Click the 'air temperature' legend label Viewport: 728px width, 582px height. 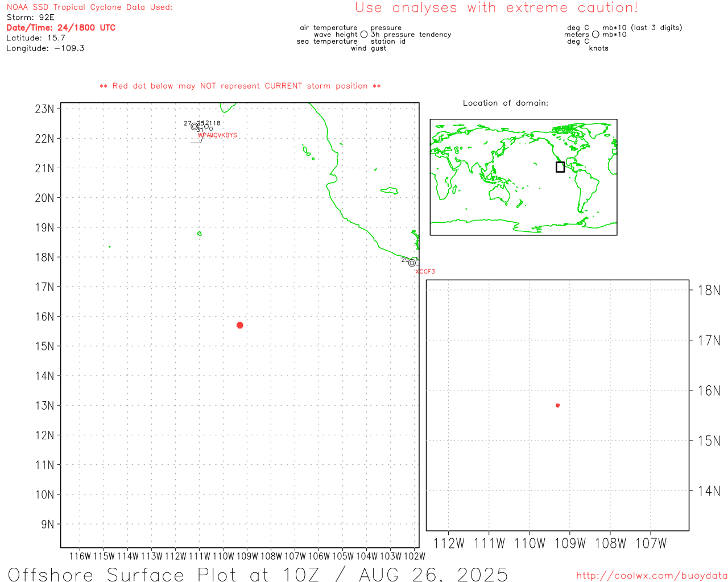click(x=329, y=28)
